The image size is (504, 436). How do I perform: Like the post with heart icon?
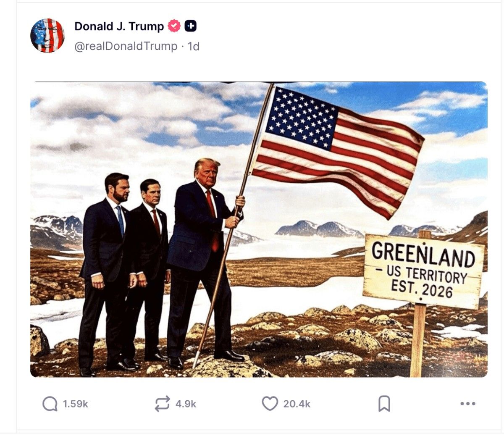270,404
